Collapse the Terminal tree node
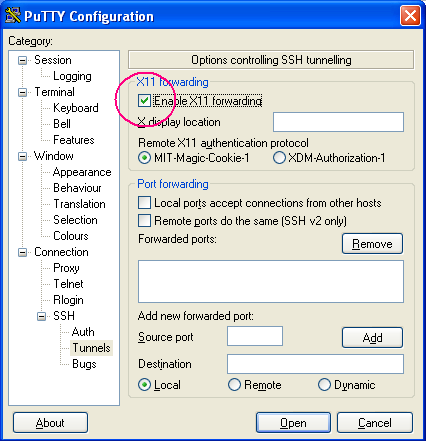Viewport: 426px width, 441px height. click(22, 92)
